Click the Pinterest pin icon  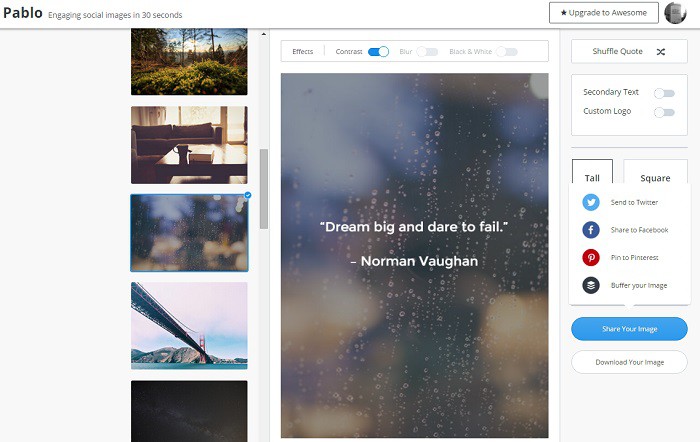click(591, 258)
